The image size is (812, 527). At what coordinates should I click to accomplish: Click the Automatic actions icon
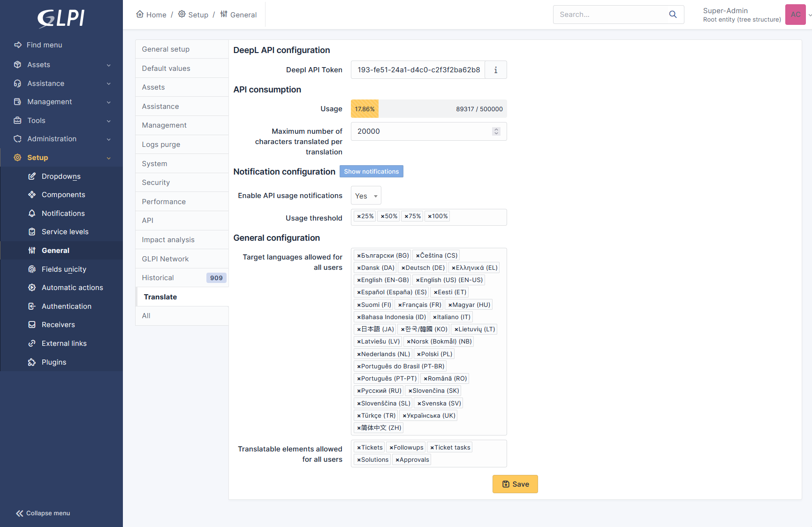click(32, 288)
